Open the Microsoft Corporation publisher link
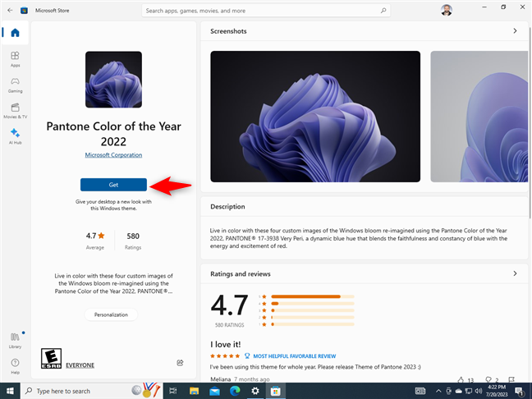 (x=113, y=154)
